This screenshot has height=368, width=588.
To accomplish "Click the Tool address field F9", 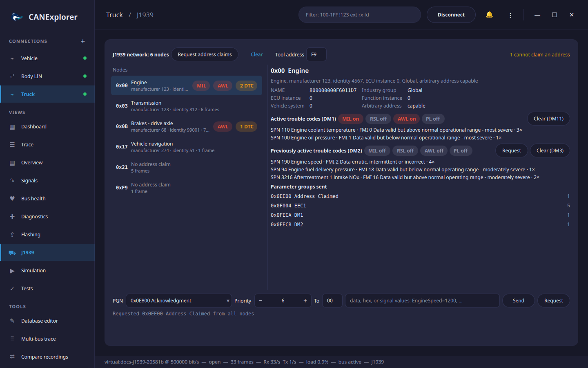I will [x=316, y=54].
